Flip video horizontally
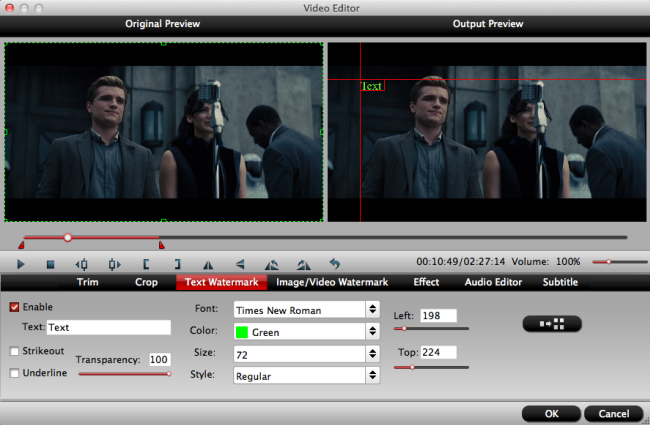650x425 pixels. coord(208,265)
